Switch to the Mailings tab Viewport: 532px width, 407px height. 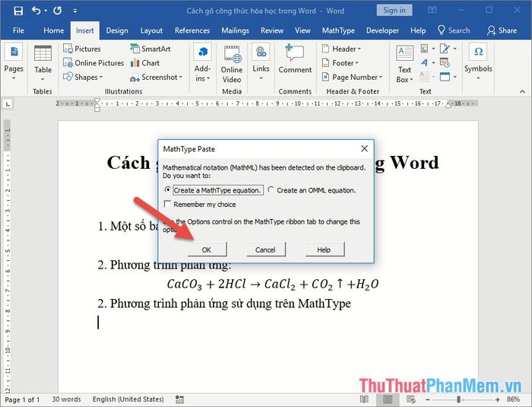point(235,30)
